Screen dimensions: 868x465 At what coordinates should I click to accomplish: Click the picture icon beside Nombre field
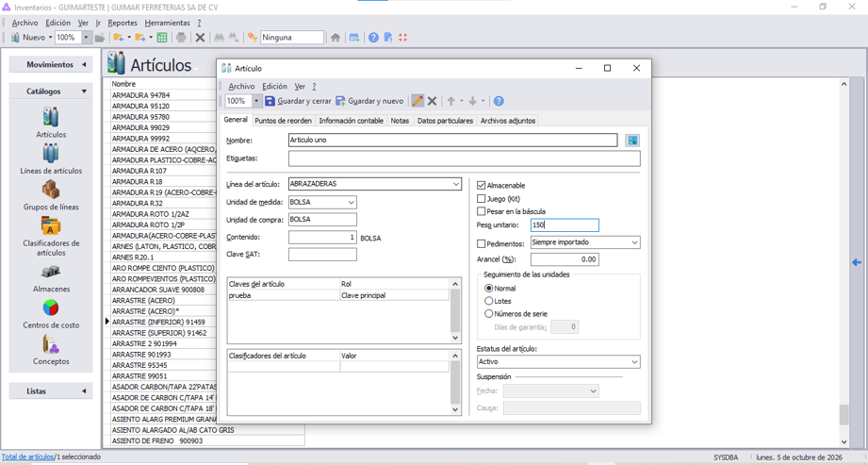[x=632, y=141]
